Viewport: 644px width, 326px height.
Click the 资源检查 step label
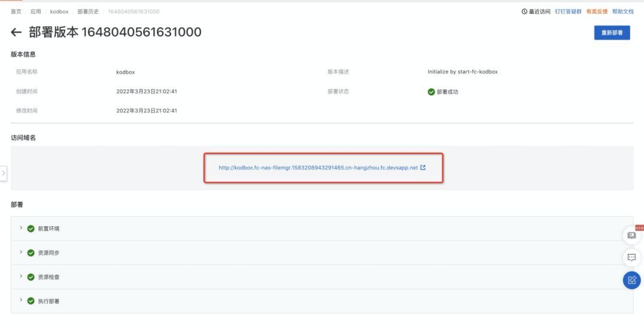49,277
